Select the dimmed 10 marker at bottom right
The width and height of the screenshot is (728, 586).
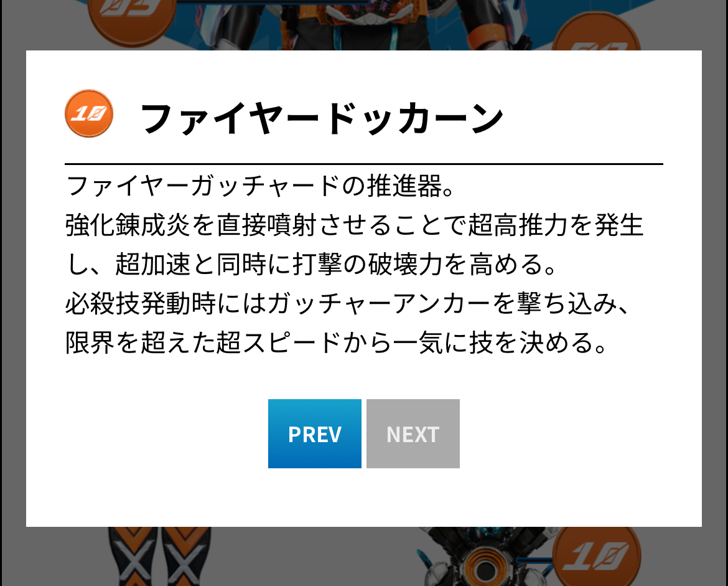(x=597, y=555)
